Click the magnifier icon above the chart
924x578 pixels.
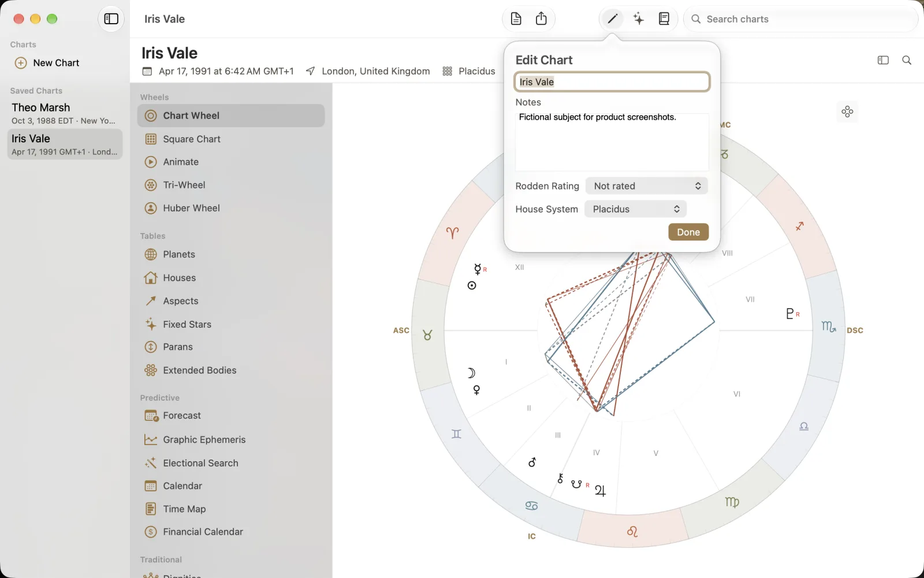(907, 60)
